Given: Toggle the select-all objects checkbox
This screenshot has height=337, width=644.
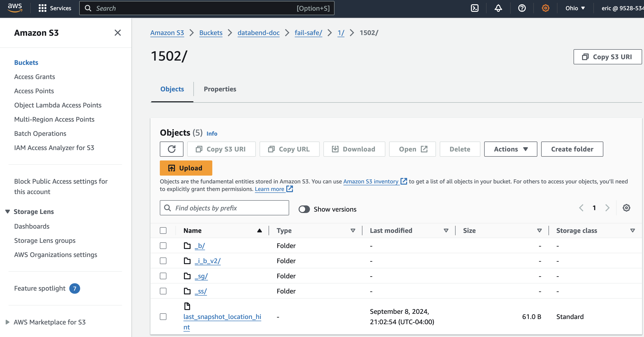Looking at the screenshot, I should click(163, 231).
